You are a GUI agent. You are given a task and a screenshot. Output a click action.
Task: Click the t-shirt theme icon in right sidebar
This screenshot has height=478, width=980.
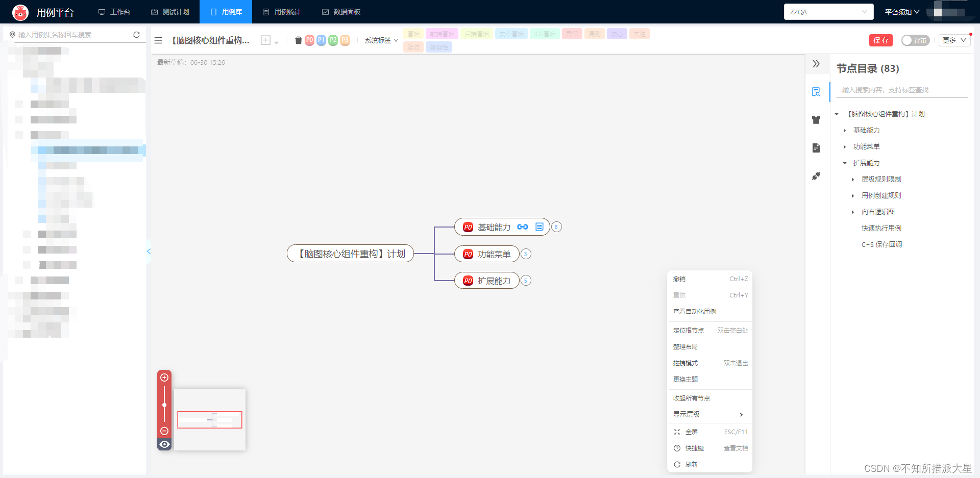point(816,120)
